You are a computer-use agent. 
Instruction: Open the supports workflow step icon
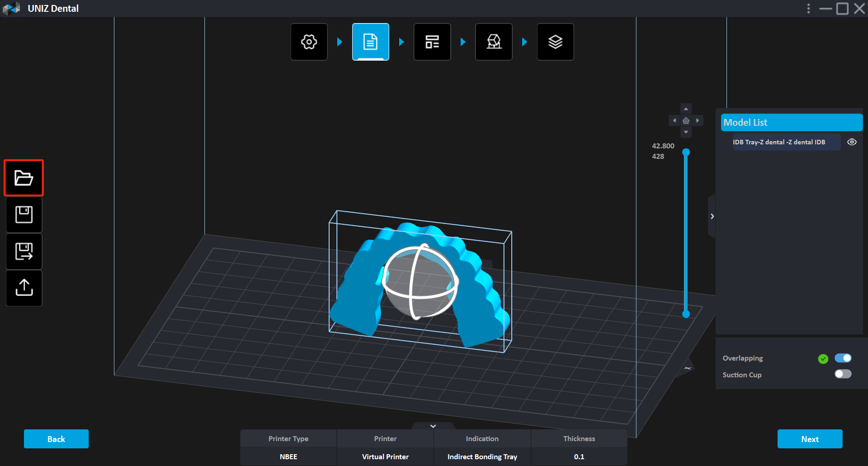[x=494, y=42]
